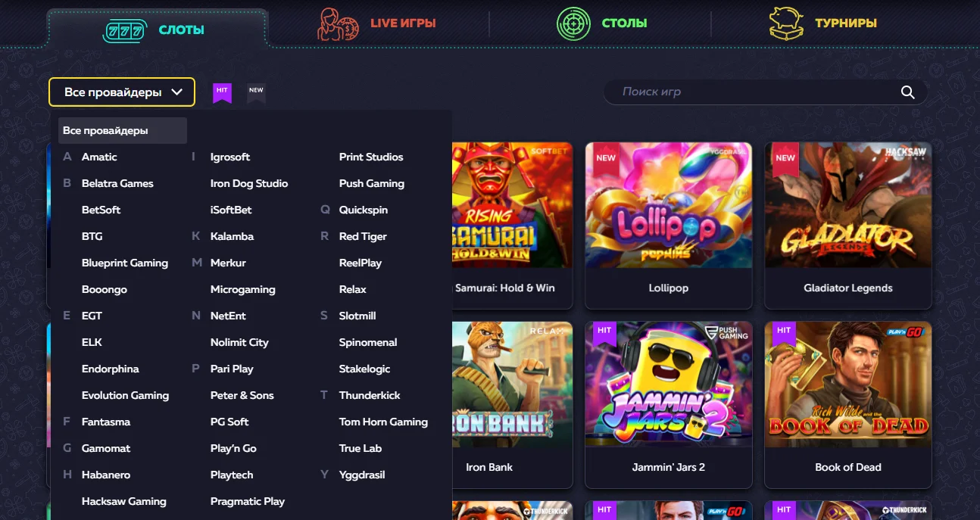Filter by Habanero provider

[x=106, y=475]
